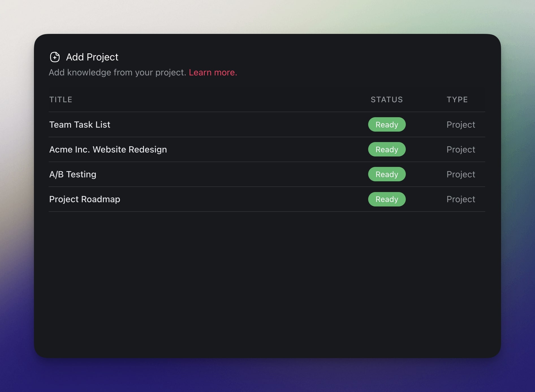Click Ready status badge for Project Roadmap
This screenshot has height=392, width=535.
coord(387,199)
